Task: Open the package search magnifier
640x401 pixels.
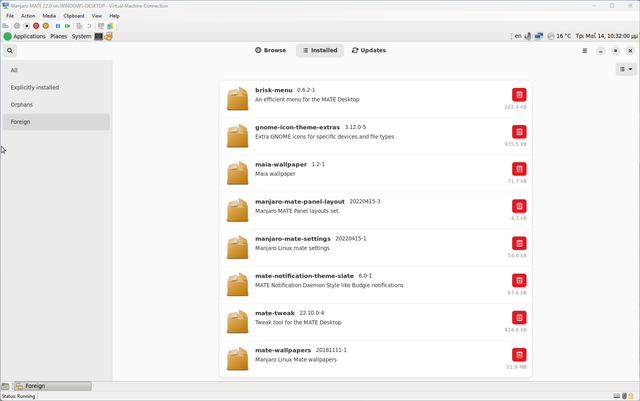Action: tap(10, 51)
